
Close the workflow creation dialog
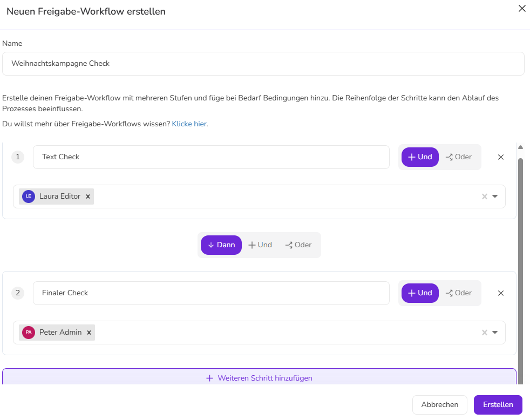[x=521, y=9]
